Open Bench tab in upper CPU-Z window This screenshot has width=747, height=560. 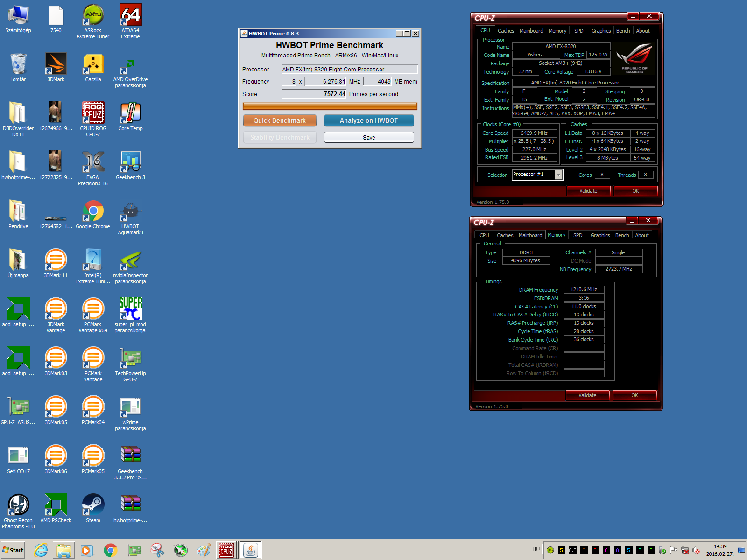coord(623,31)
